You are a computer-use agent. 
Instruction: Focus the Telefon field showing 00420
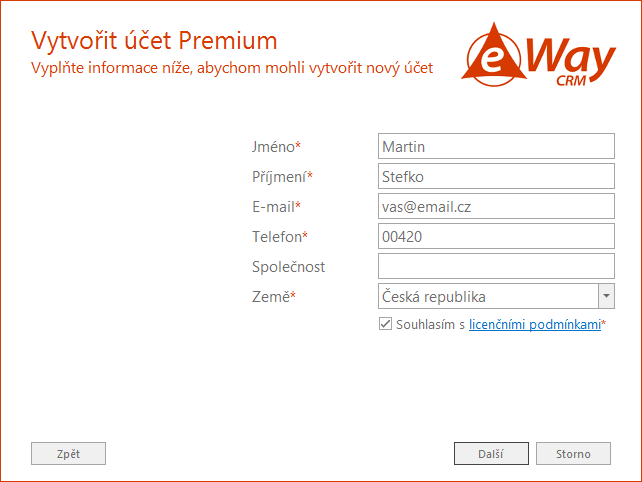tap(496, 236)
